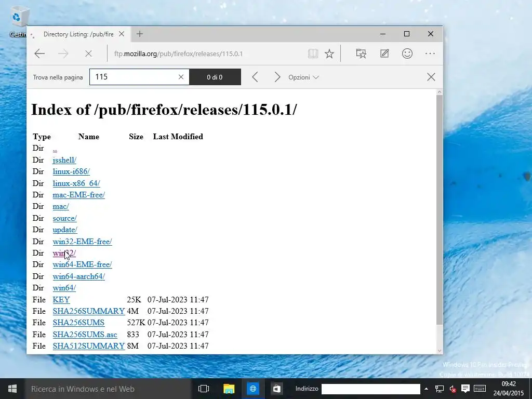Viewport: 532px width, 399px height.
Task: Open the Windows Start menu
Action: [x=12, y=389]
